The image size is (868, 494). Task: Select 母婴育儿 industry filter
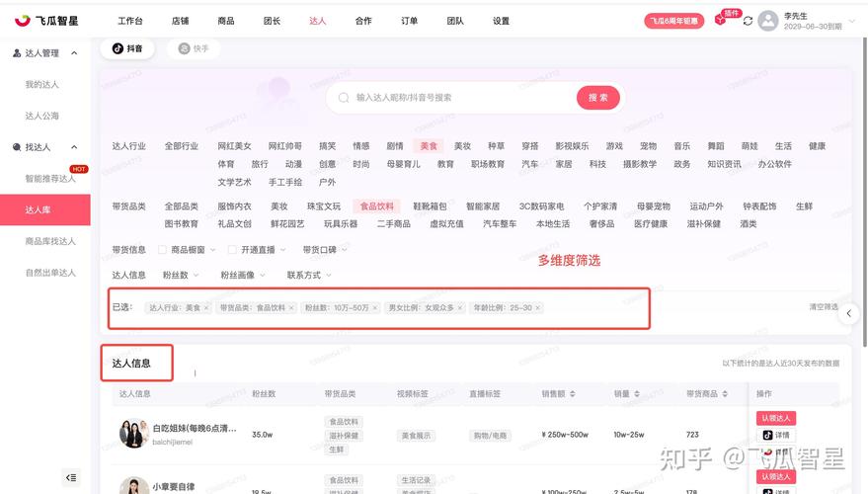[x=403, y=164]
